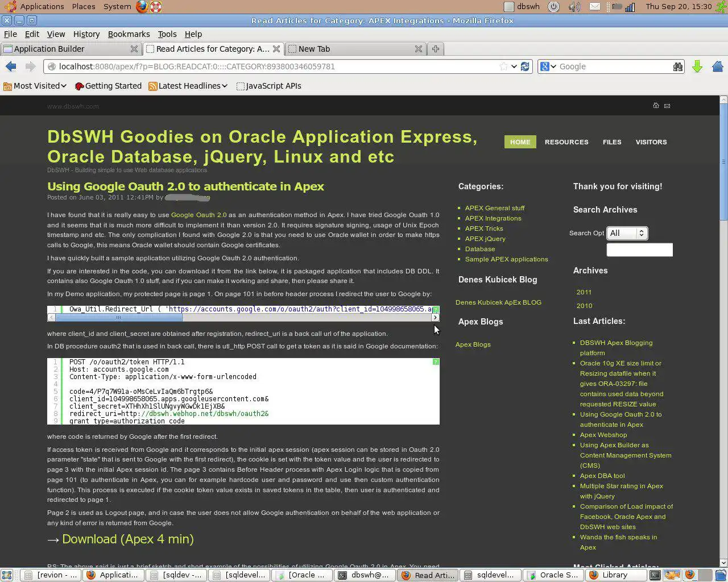Open the 2011 archive
Screen dimensions: 728x582
point(584,292)
